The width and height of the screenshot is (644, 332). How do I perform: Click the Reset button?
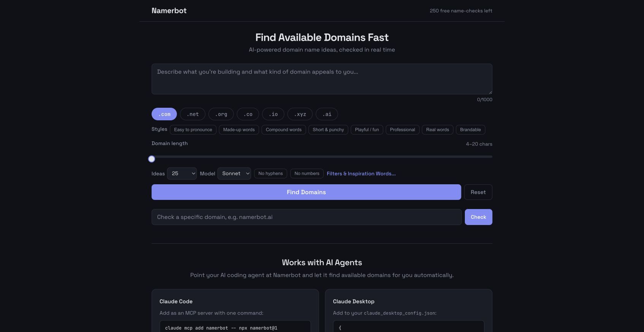point(478,192)
